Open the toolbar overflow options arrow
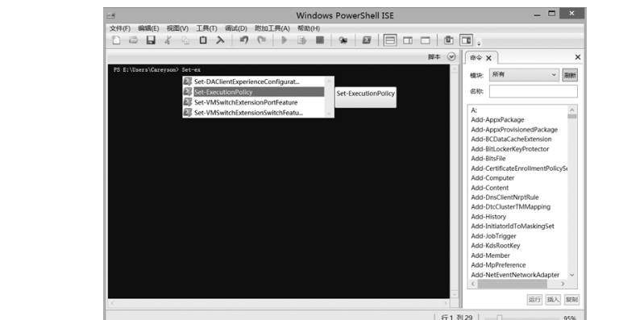644x320 pixels. 479,43
